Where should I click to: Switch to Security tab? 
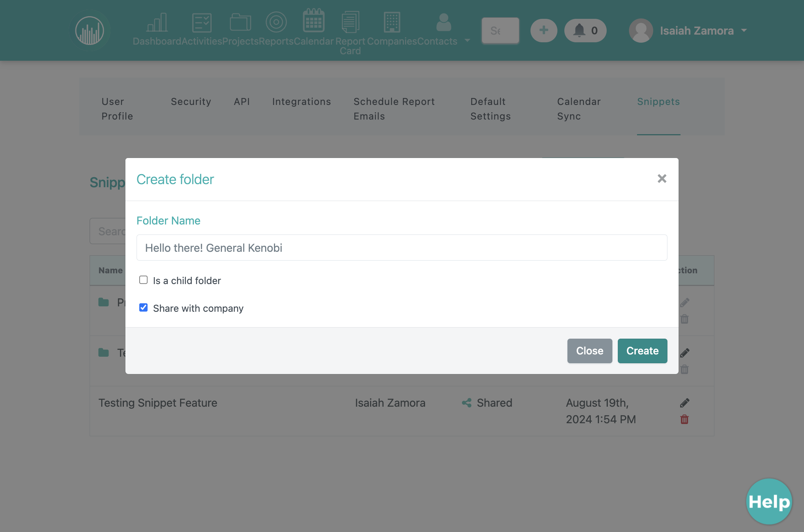(191, 101)
